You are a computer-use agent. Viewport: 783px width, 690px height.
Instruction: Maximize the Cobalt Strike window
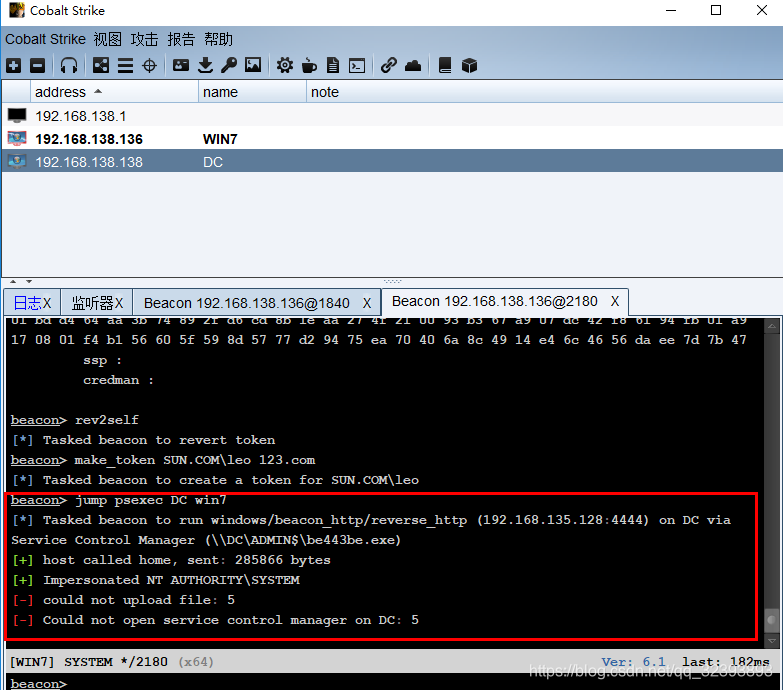coord(716,10)
